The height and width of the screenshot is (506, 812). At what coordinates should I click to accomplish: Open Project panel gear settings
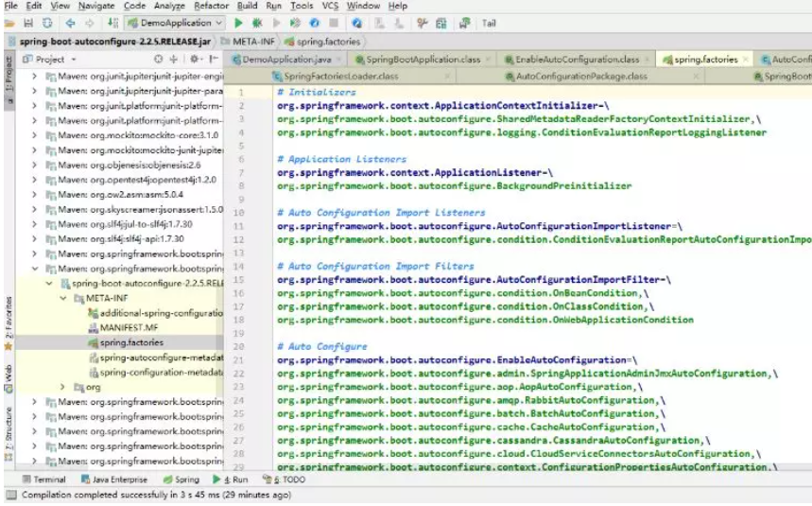pyautogui.click(x=195, y=59)
